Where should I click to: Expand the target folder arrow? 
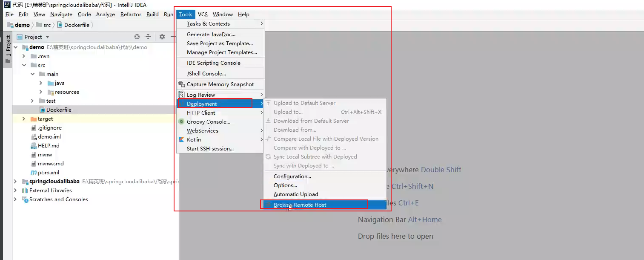(x=24, y=119)
